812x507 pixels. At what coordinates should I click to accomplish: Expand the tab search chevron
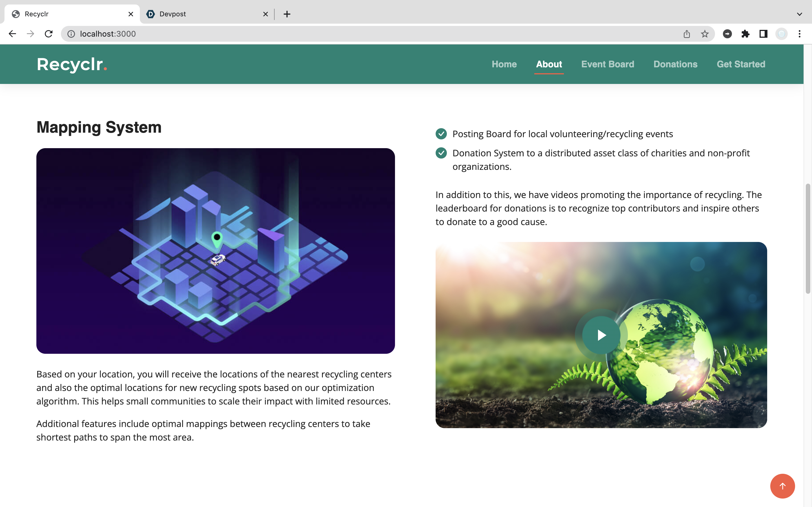pos(799,14)
